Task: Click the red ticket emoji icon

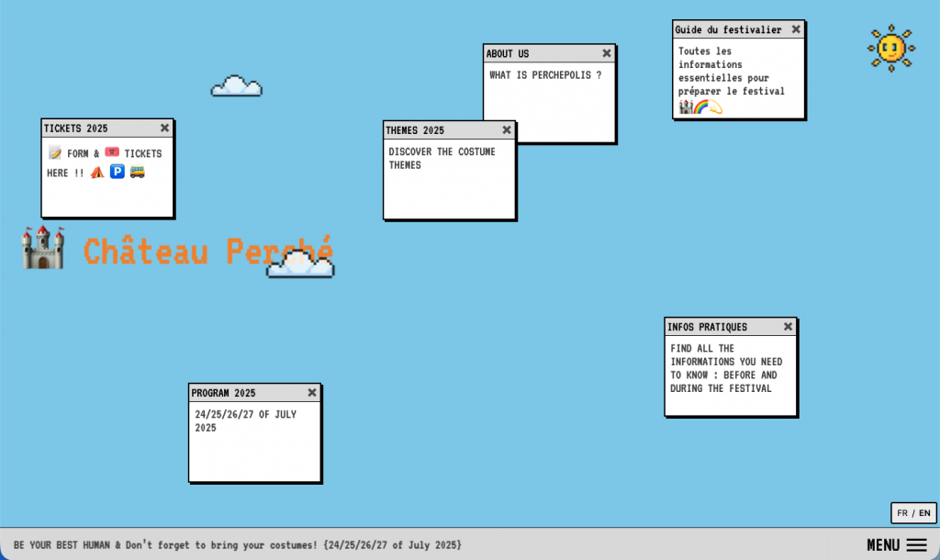Action: (112, 152)
